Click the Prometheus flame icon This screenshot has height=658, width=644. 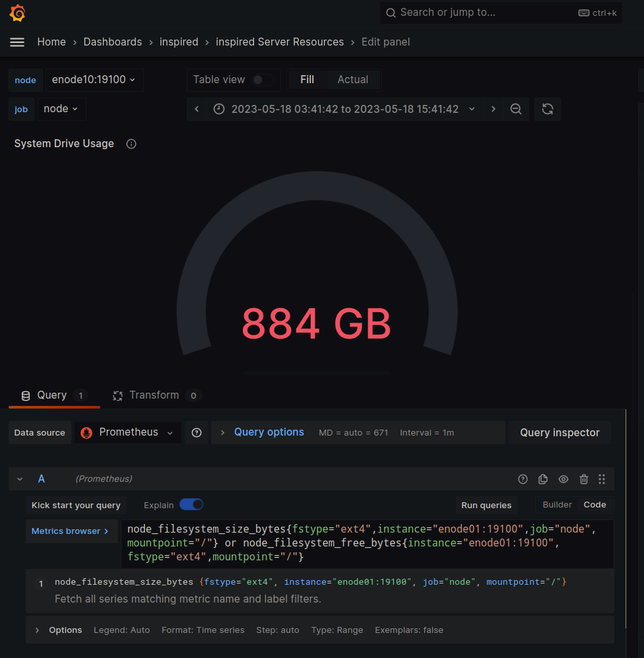point(86,433)
